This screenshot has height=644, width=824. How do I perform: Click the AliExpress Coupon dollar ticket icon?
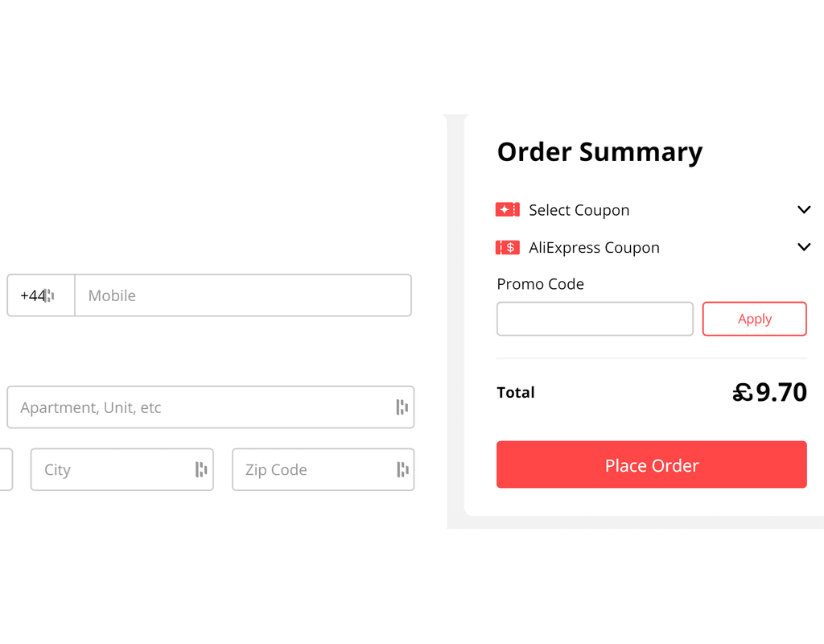tap(507, 248)
